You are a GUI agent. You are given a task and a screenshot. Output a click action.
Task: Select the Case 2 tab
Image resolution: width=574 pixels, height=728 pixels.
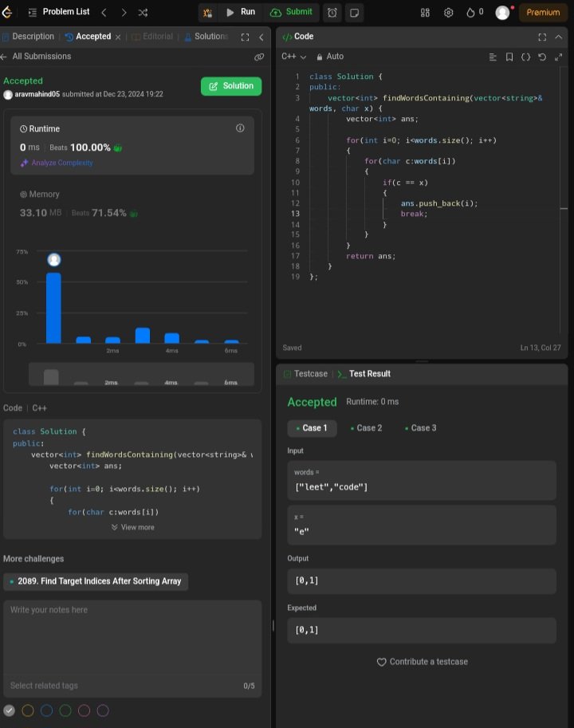tap(366, 428)
